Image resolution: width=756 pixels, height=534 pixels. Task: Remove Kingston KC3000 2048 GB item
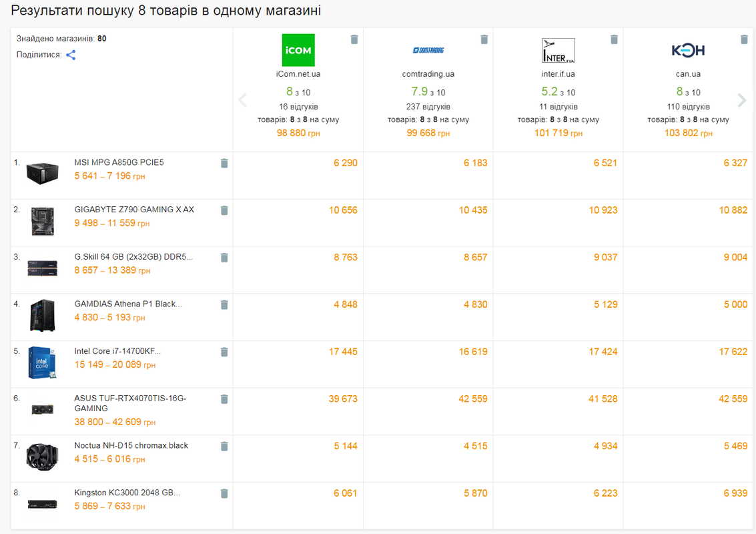point(224,494)
